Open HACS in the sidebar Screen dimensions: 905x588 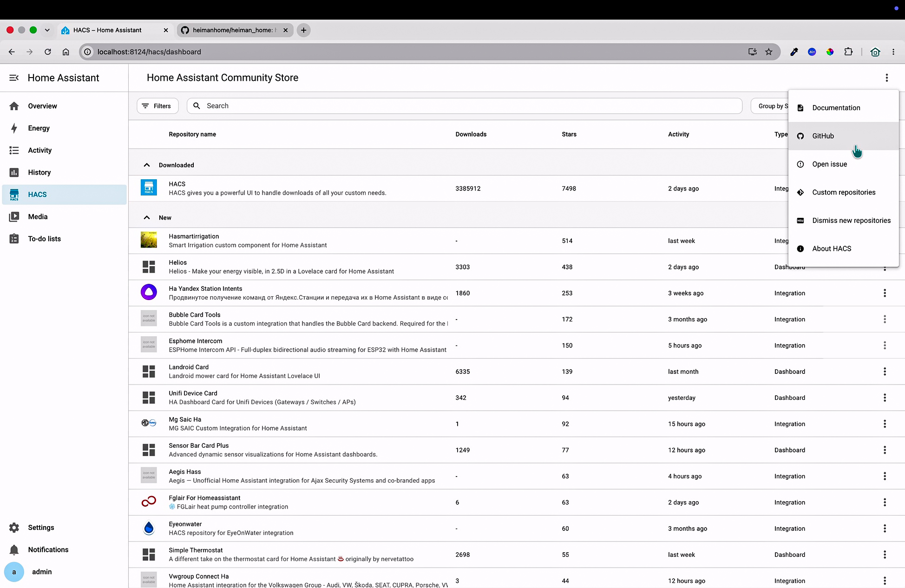click(64, 195)
